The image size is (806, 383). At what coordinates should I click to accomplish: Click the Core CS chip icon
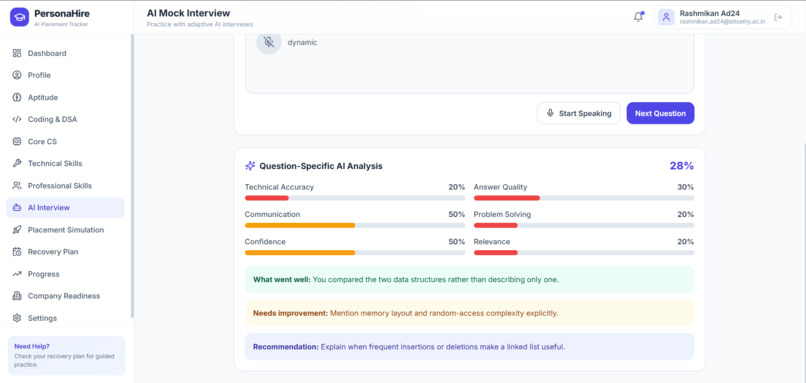[17, 141]
